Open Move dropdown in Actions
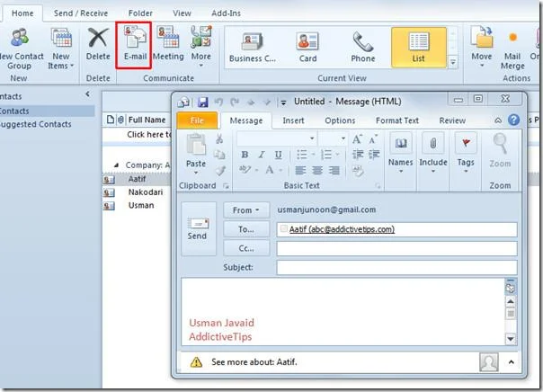Image resolution: width=543 pixels, height=392 pixels. coord(481,47)
